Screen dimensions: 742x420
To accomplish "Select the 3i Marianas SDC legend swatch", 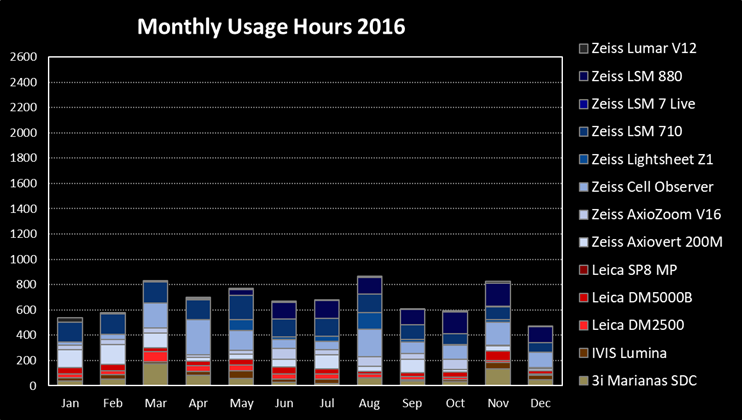I will pyautogui.click(x=585, y=380).
